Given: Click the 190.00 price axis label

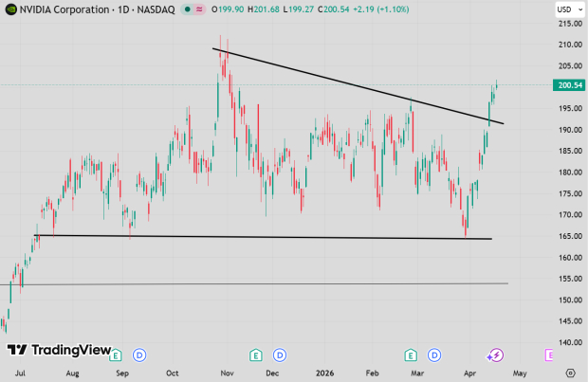Looking at the screenshot, I should 570,130.
